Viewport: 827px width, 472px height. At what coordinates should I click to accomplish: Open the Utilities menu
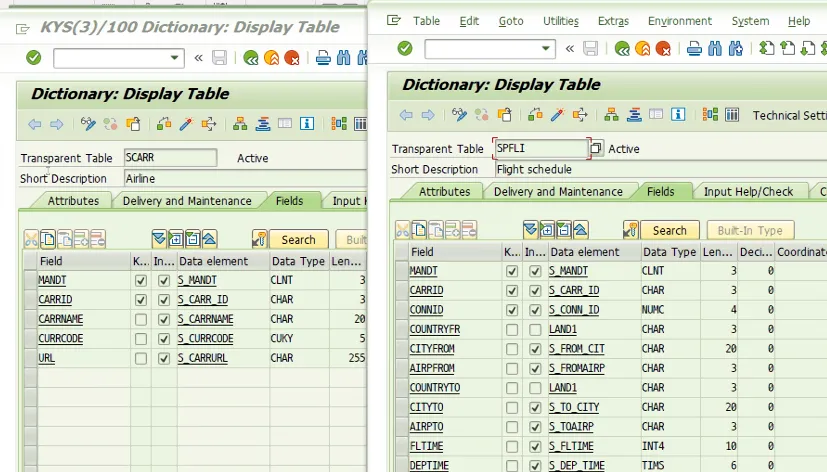click(561, 21)
